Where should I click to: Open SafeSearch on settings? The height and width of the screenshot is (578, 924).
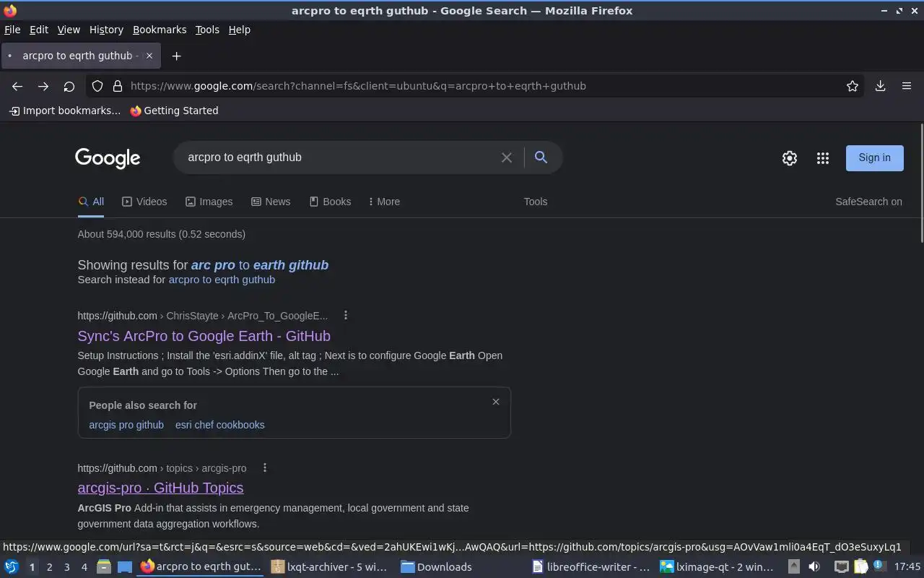[x=868, y=202]
